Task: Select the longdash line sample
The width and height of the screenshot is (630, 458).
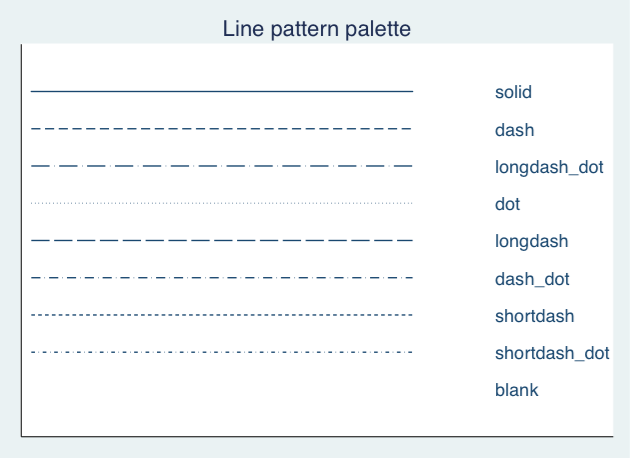Action: click(222, 241)
